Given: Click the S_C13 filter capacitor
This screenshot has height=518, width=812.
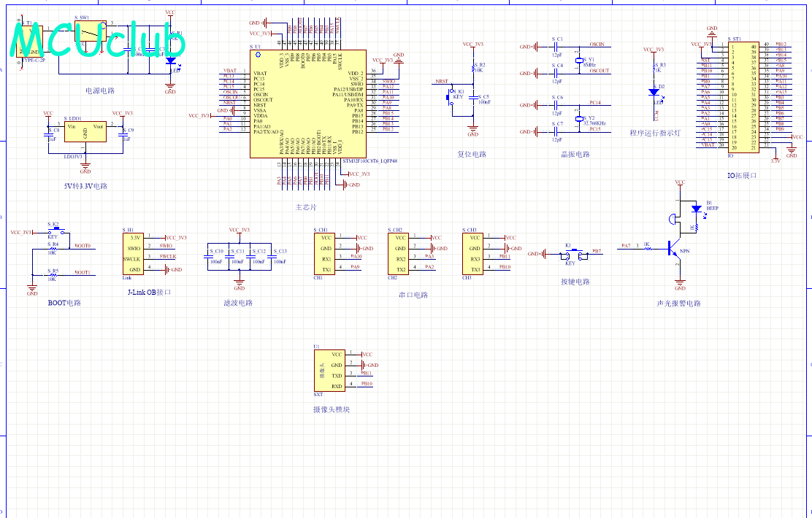Looking at the screenshot, I should pyautogui.click(x=272, y=256).
